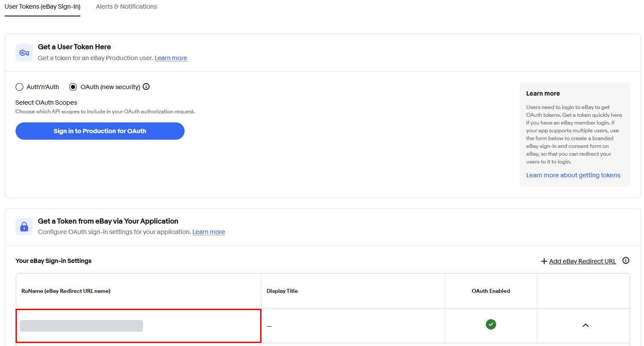The image size is (644, 346).
Task: Click the info icon next to OAuth (new security)
Action: 146,86
